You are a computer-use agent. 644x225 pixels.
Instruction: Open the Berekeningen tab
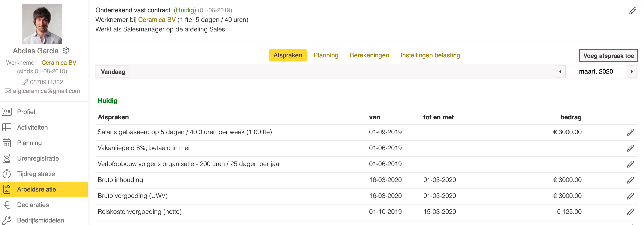coord(369,55)
